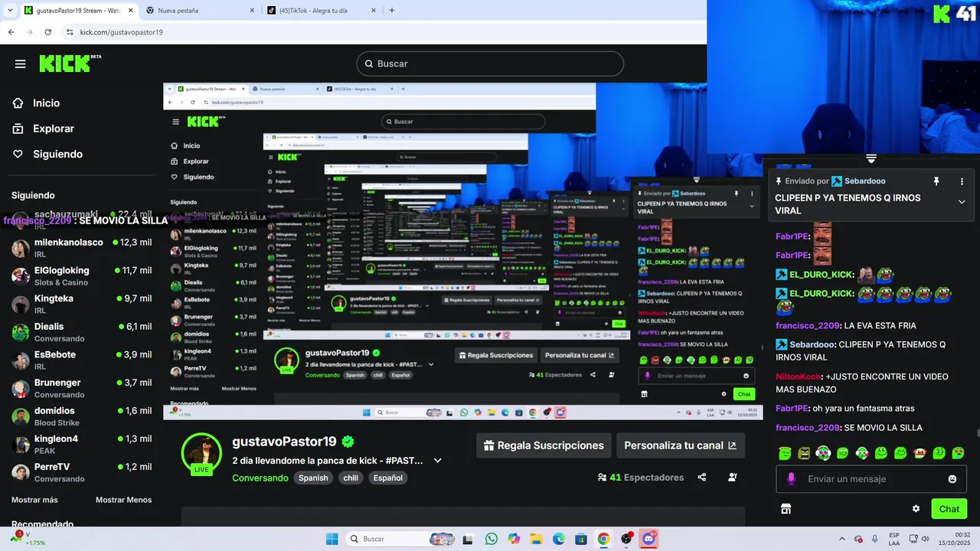Screen dimensions: 980x551
Task: Toggle the pin icon on main chat pinned message
Action: pyautogui.click(x=936, y=181)
